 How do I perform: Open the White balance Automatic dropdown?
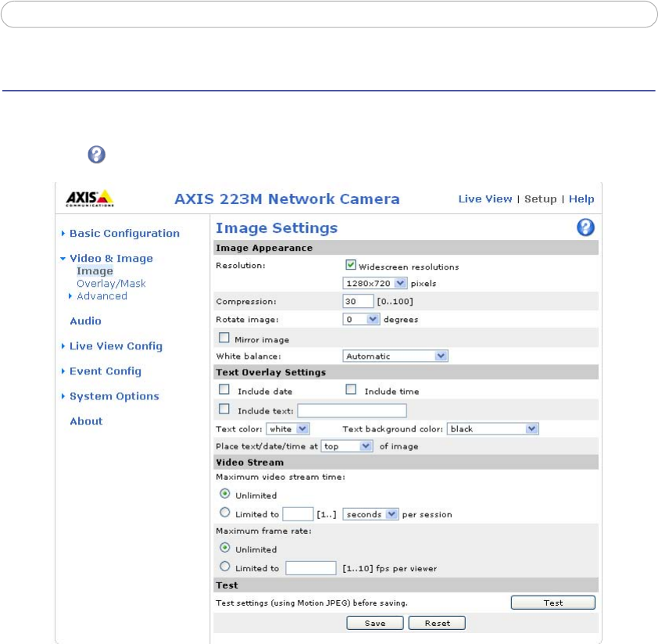395,356
